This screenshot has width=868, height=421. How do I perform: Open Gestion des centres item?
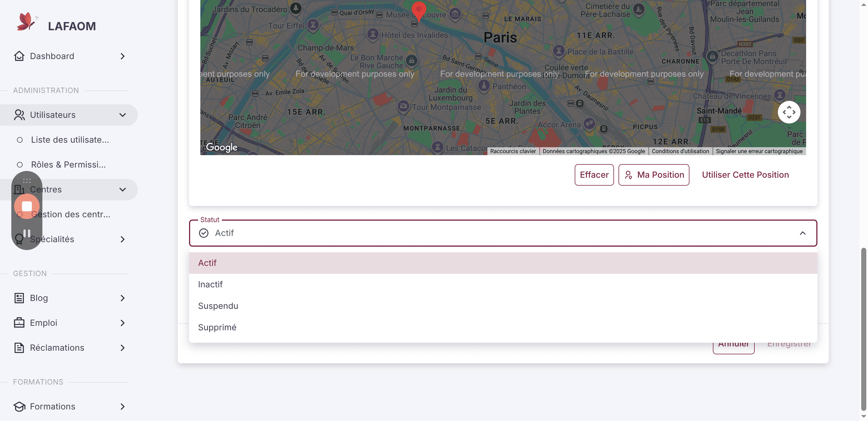(70, 214)
